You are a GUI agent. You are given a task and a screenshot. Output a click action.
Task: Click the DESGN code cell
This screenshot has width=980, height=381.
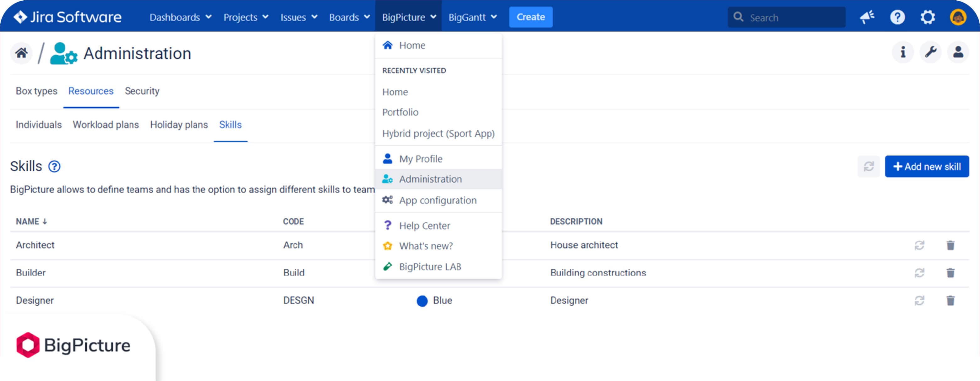(x=298, y=300)
